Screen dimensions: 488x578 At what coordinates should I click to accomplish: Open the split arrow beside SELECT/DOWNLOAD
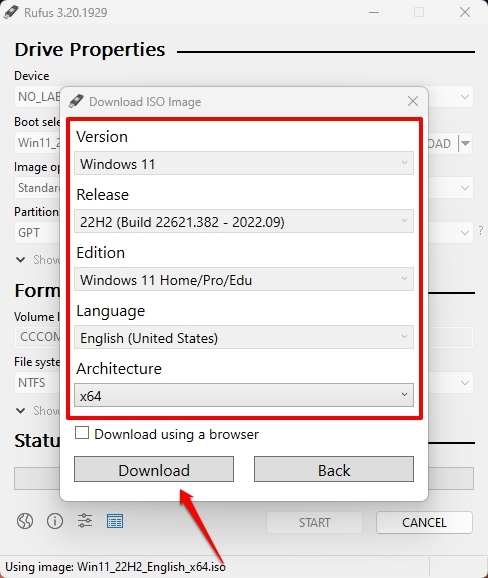(466, 143)
